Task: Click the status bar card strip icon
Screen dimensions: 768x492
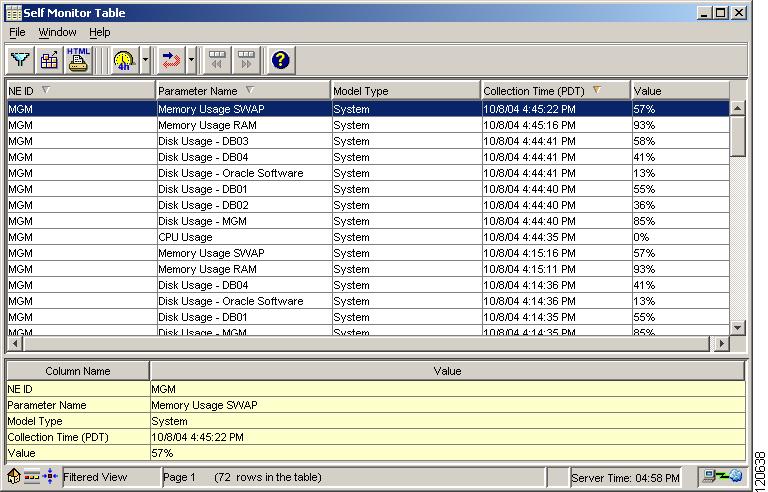Action: (32, 477)
